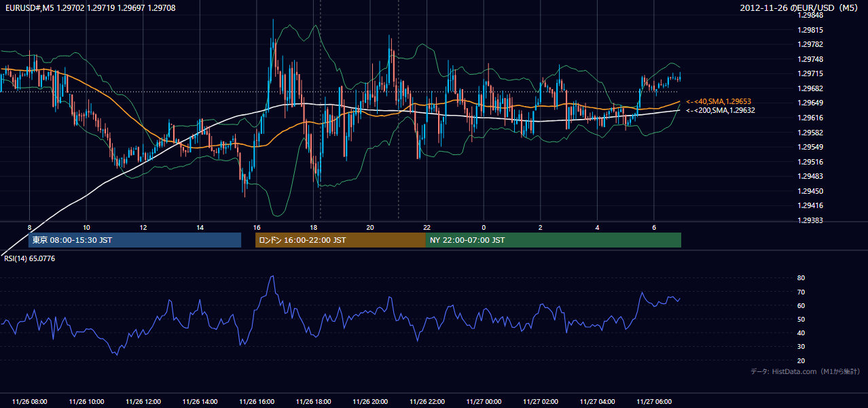Click hour tick 20 under the price chart
Viewport: 868px width, 408px height.
point(369,227)
